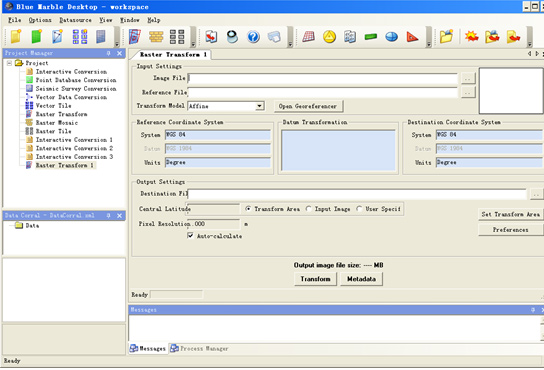This screenshot has height=370, width=544.
Task: Open the Datasource menu
Action: point(75,20)
